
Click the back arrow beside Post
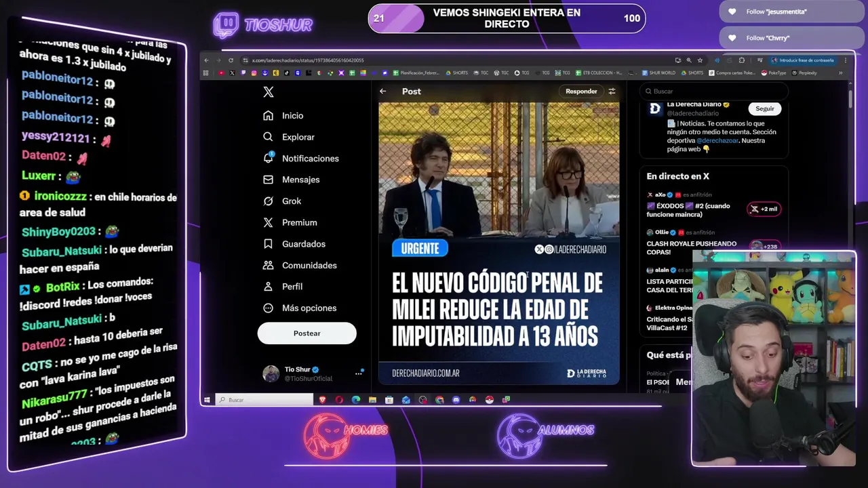tap(383, 91)
